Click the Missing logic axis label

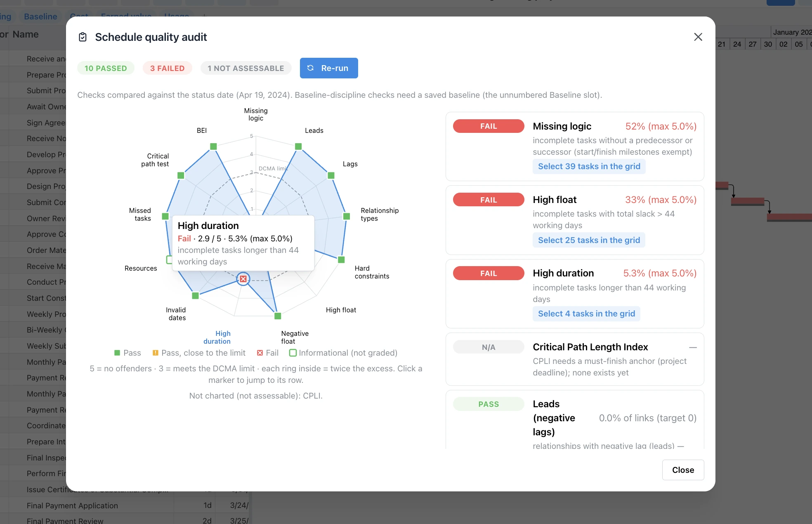(x=256, y=114)
